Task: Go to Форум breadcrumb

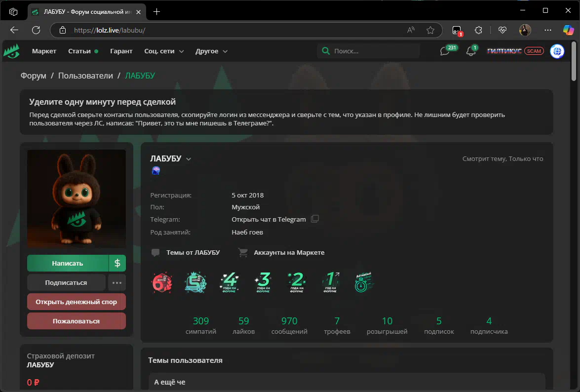Action: (x=33, y=76)
